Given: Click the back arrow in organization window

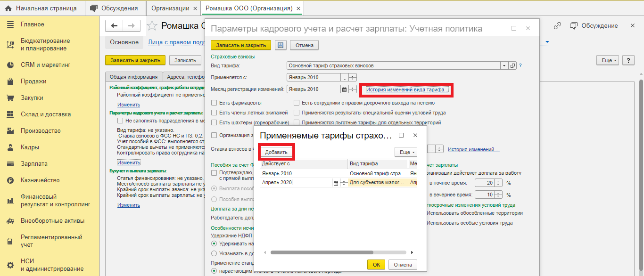Looking at the screenshot, I should click(x=114, y=25).
